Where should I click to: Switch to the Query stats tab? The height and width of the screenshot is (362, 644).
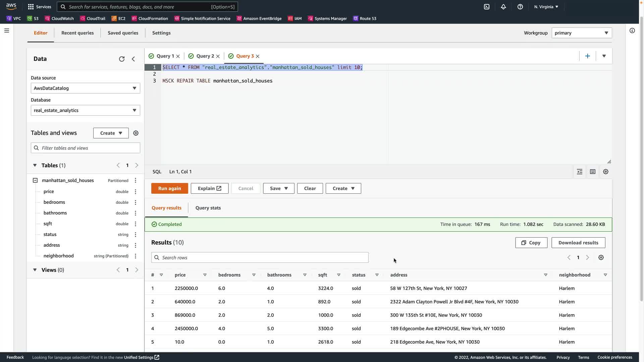208,208
